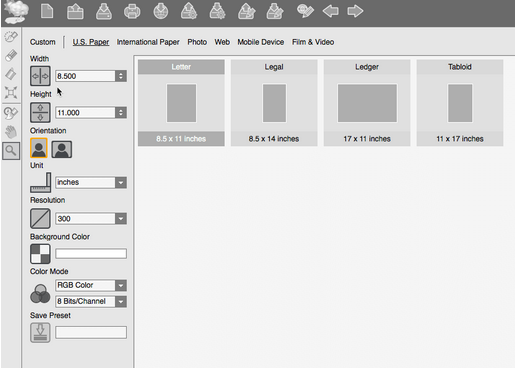
Task: Switch to the Custom tab
Action: 43,42
